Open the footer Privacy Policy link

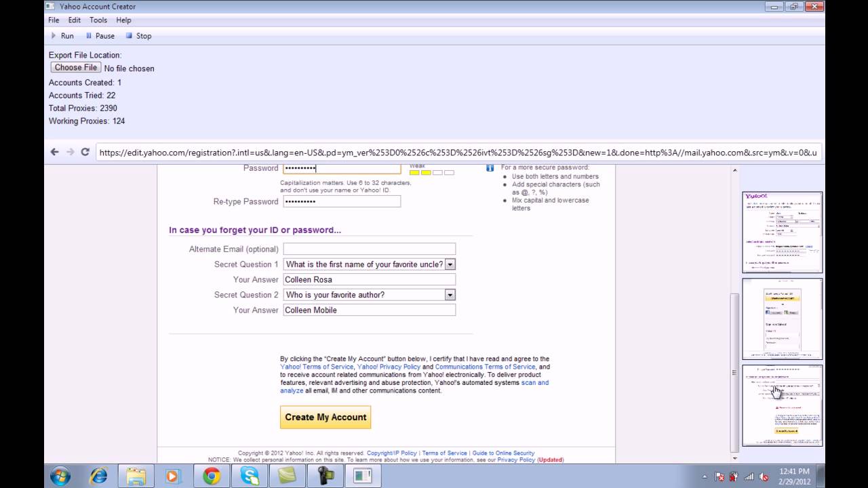[516, 460]
